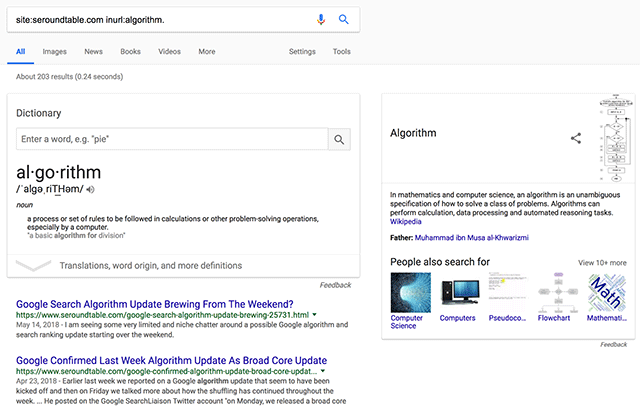The height and width of the screenshot is (408, 640).
Task: Click the 'People also search for' heading
Action: [x=440, y=262]
